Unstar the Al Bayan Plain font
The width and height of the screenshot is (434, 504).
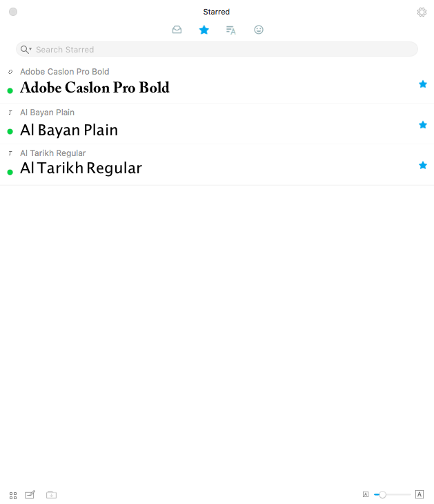point(423,125)
